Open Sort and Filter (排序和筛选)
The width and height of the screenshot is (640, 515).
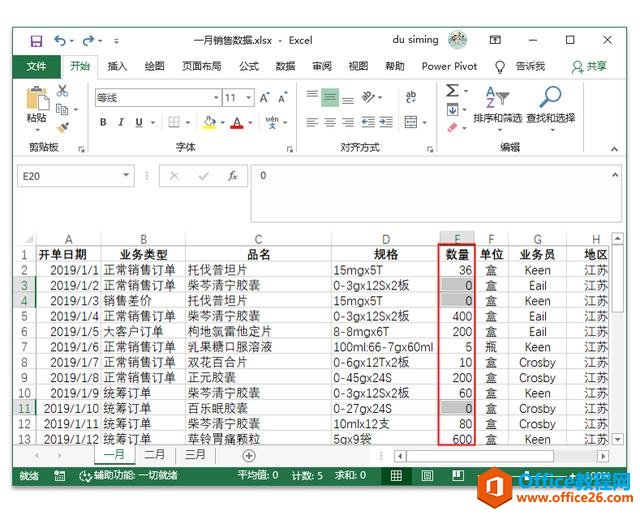498,107
